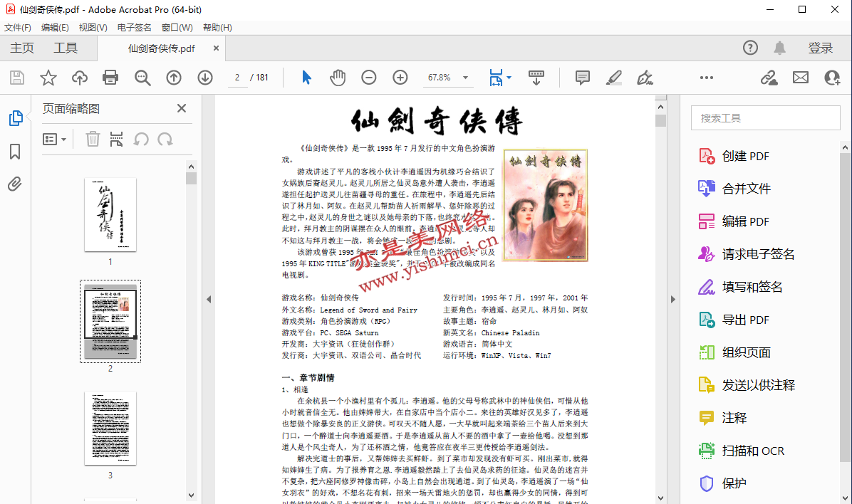The height and width of the screenshot is (504, 852).
Task: Click the scrolling mode keyboard icon
Action: click(x=536, y=78)
